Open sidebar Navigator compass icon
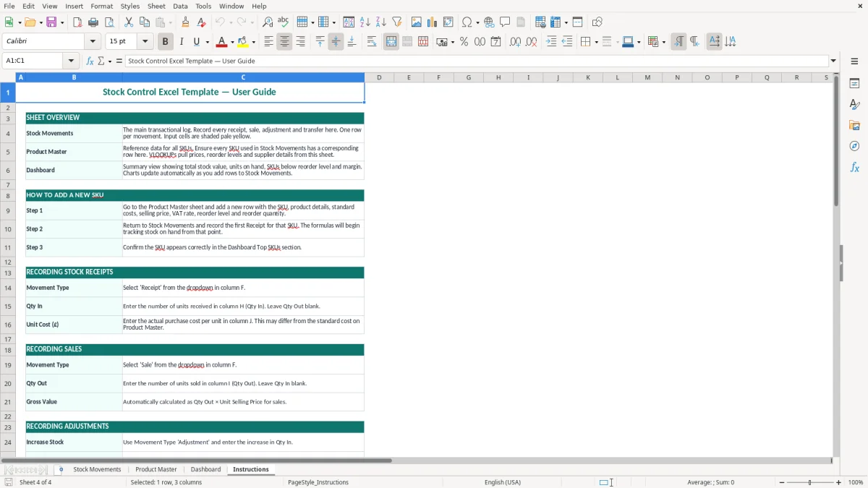 pos(854,146)
